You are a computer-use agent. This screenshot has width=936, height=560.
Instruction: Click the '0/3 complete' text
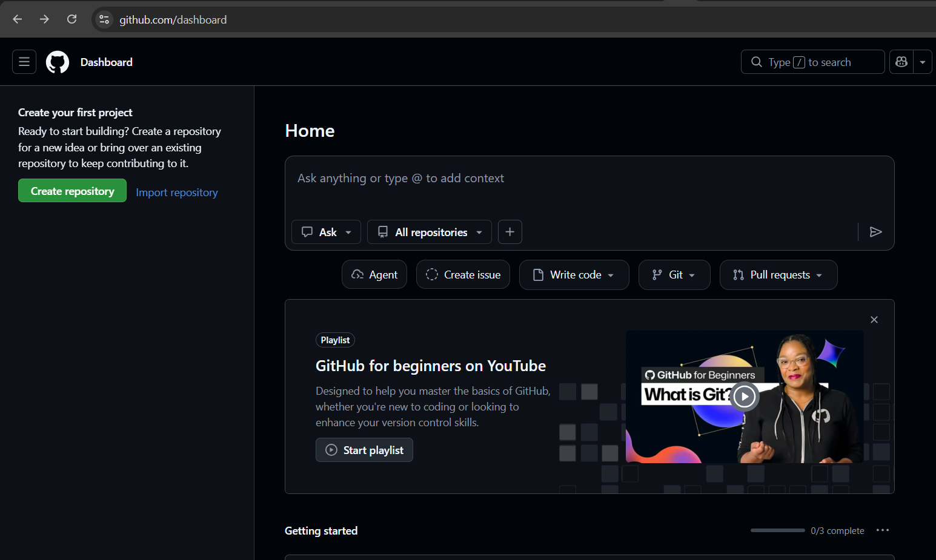click(837, 531)
